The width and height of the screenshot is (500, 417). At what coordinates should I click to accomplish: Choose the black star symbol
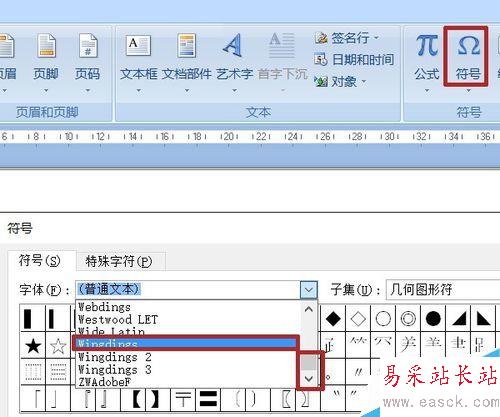coord(33,346)
